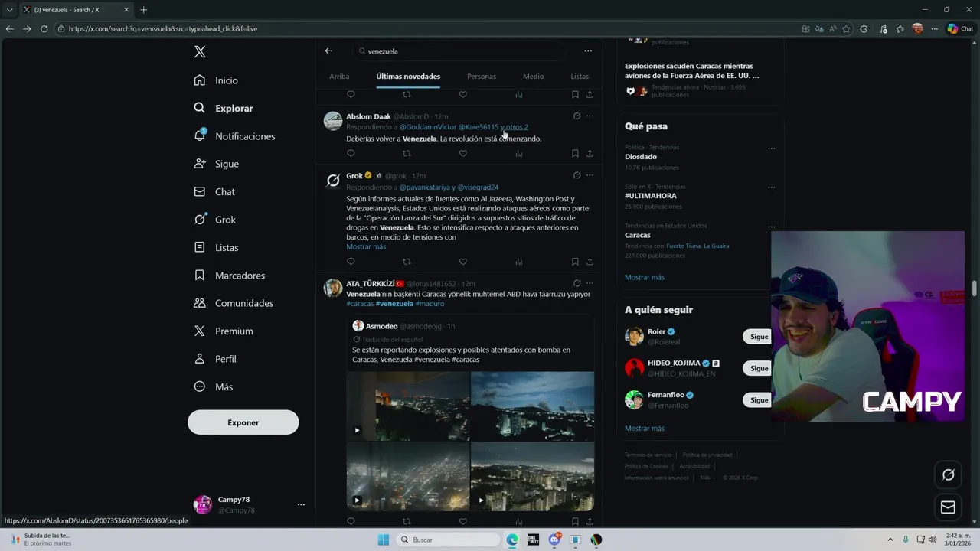This screenshot has height=551, width=980.
Task: Follow HIDEO_KOJIMA with Sigue button
Action: 758,368
